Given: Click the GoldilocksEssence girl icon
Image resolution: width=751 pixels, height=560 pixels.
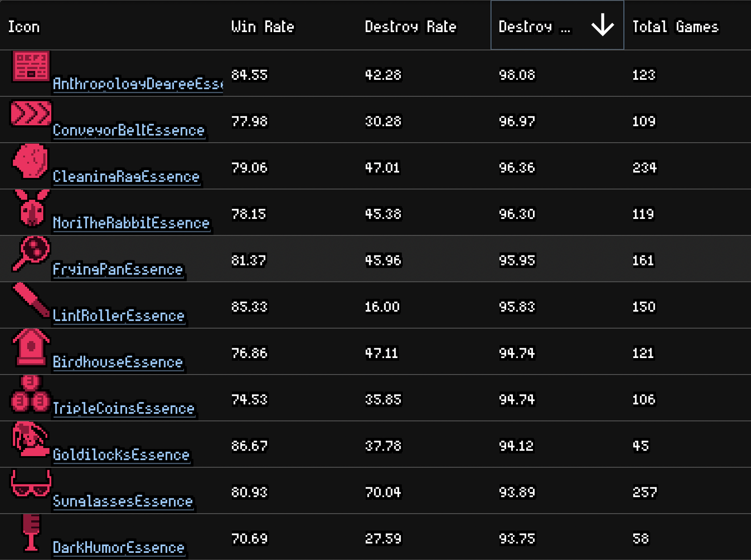Looking at the screenshot, I should [x=30, y=440].
